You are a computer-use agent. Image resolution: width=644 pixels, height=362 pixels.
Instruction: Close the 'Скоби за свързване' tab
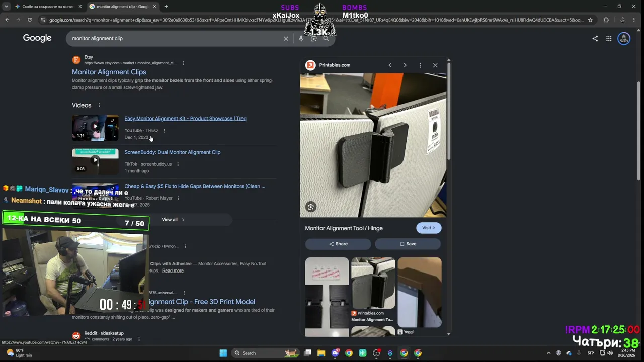pos(80,7)
